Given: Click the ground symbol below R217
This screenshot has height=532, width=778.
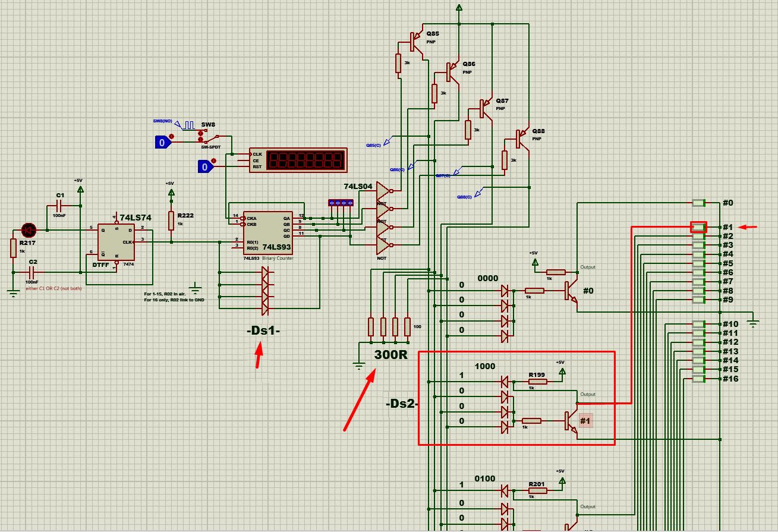Looking at the screenshot, I should point(13,292).
